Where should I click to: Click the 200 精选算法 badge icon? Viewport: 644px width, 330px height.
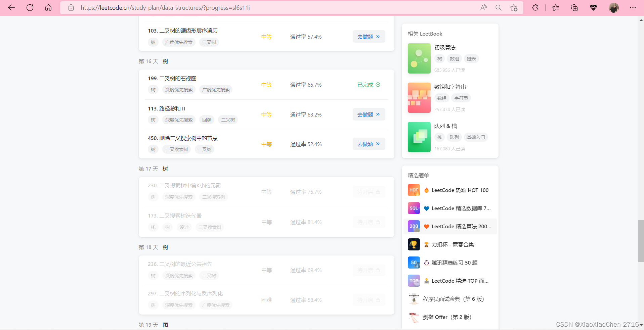[414, 226]
